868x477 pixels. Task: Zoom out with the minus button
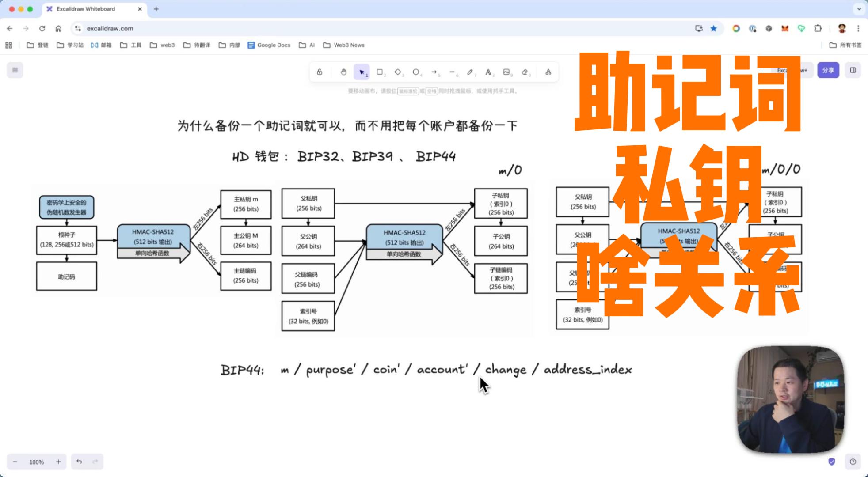click(x=15, y=462)
